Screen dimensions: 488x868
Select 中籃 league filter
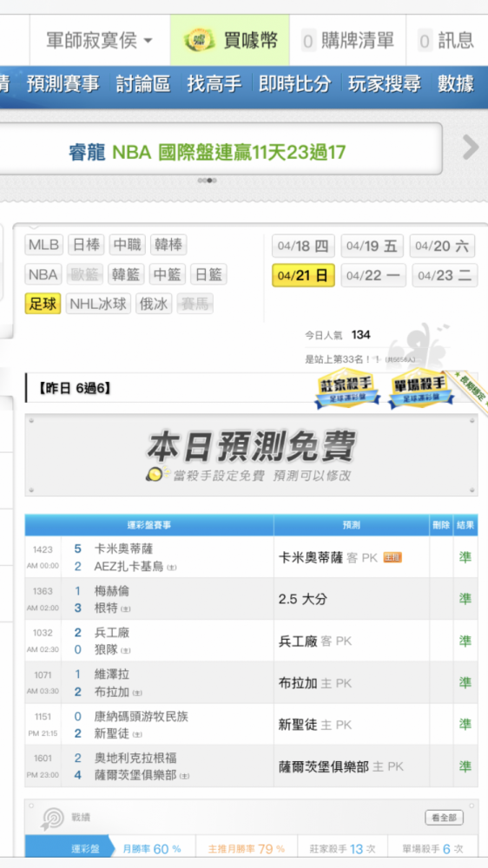tap(168, 274)
